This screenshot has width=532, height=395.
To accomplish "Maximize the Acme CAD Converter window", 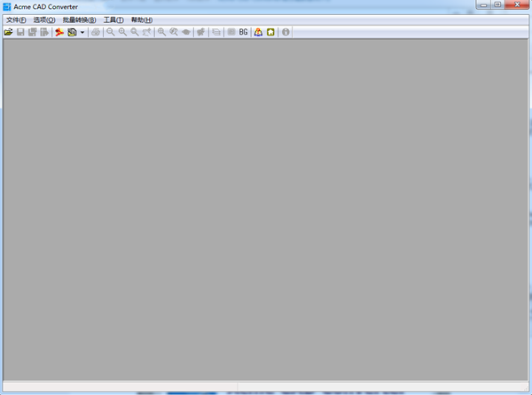I will (x=497, y=4).
